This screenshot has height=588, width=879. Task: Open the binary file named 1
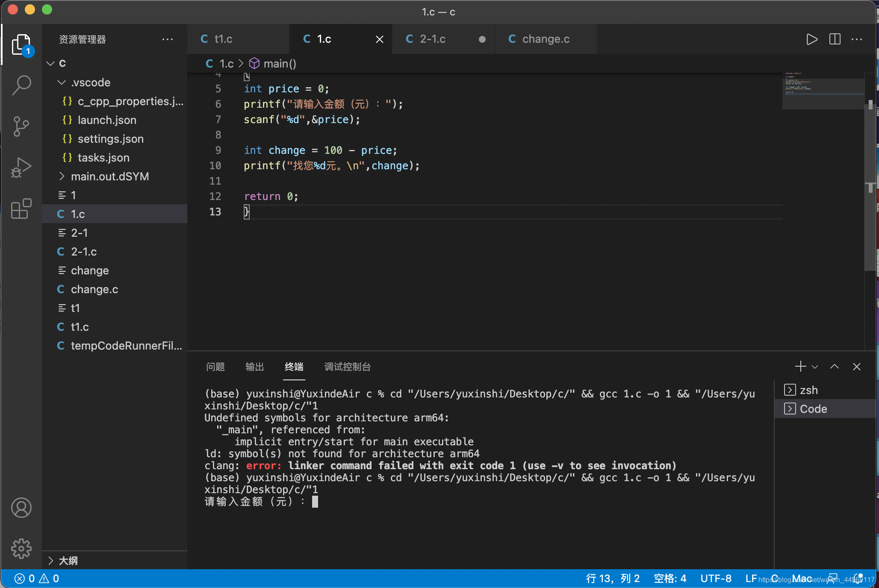click(115, 195)
